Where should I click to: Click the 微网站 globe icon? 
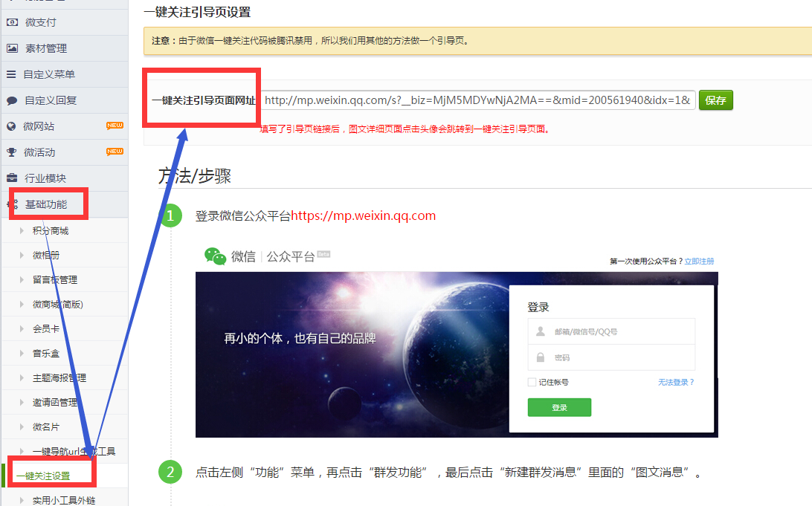click(x=11, y=126)
